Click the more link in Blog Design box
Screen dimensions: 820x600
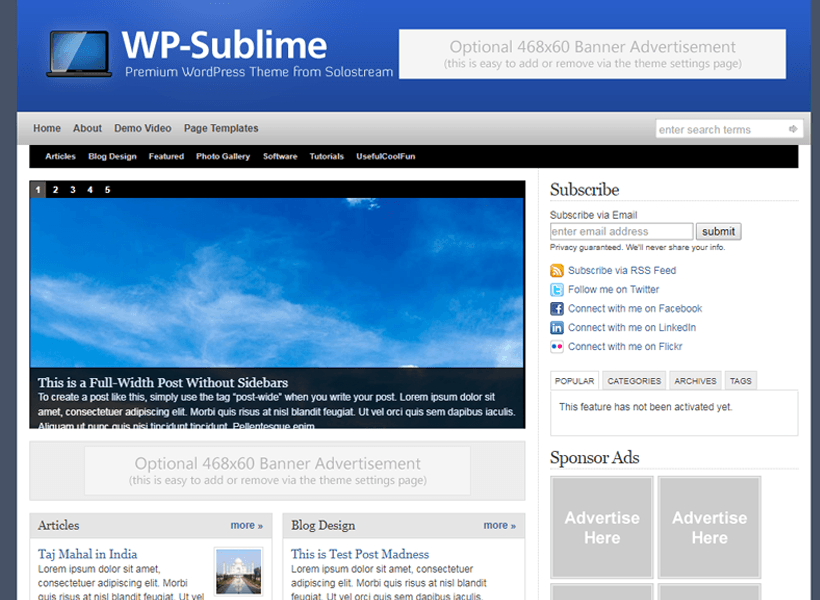coord(499,525)
